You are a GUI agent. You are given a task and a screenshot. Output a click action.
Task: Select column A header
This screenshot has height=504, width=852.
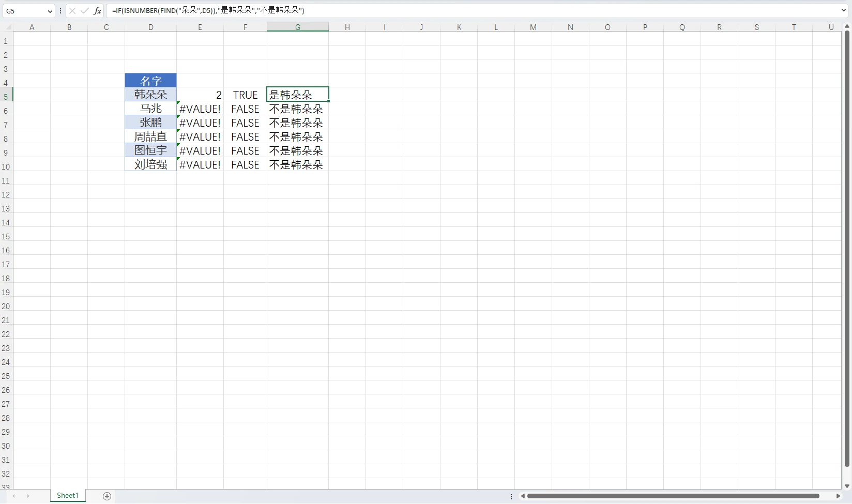(x=32, y=27)
